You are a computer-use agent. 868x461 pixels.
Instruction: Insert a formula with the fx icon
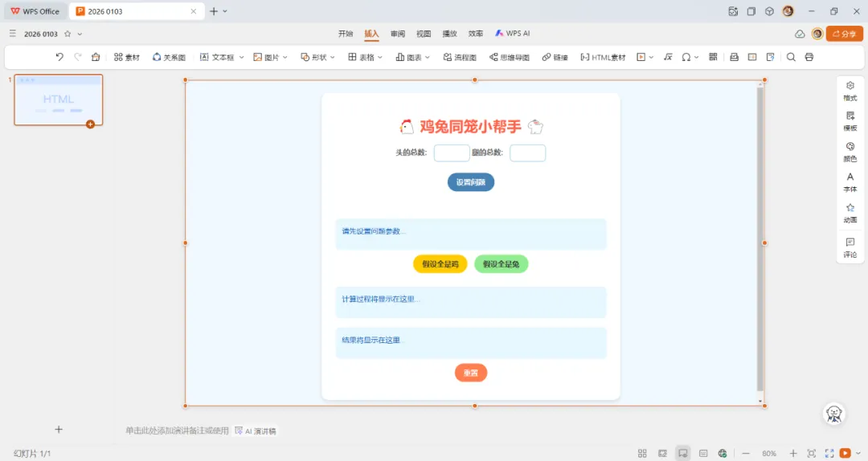pos(668,57)
